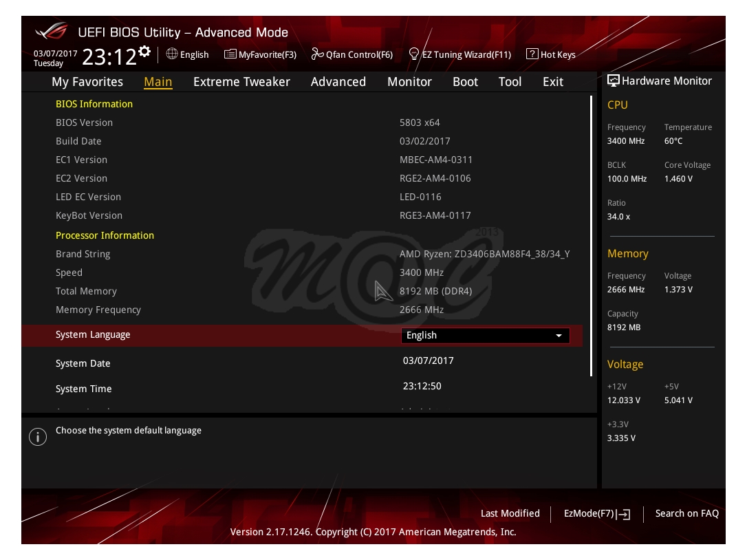The image size is (747, 560).
Task: Open the My Favorites tab
Action: click(x=87, y=82)
